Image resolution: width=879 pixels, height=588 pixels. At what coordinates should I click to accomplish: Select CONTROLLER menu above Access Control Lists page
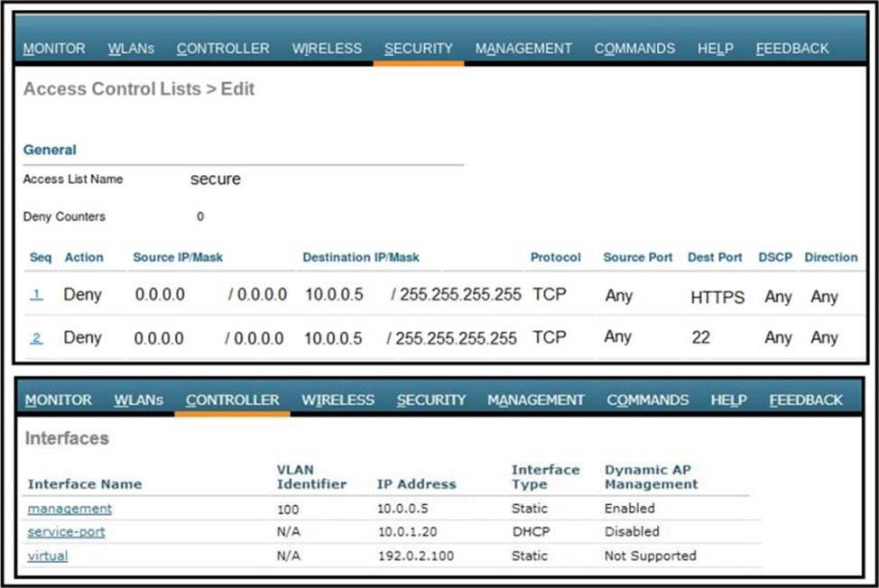(223, 49)
